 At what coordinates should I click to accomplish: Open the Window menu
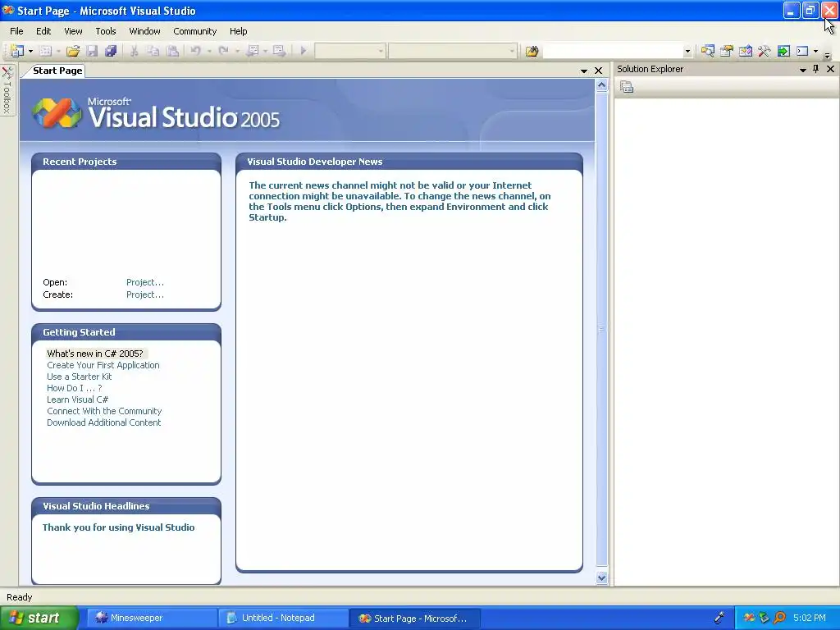144,31
